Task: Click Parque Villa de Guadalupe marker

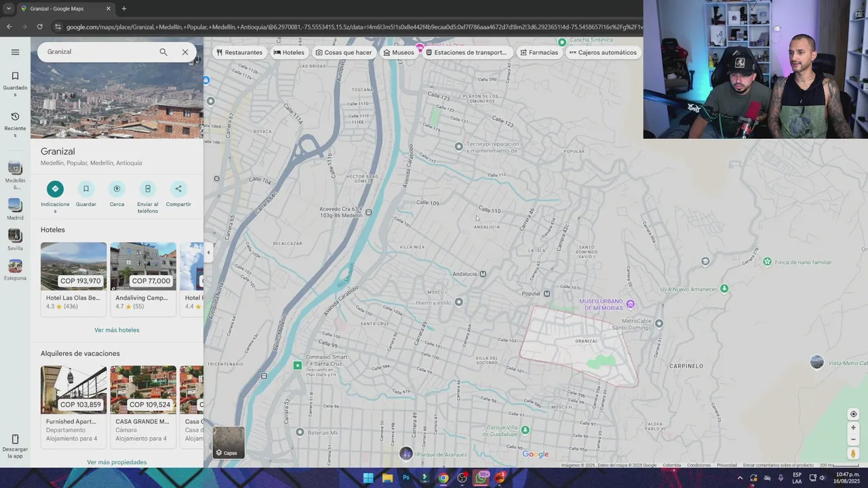Action: [x=524, y=430]
